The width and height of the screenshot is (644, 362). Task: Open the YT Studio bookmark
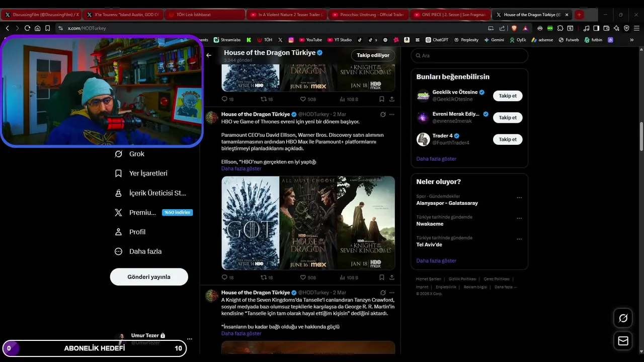pos(340,40)
